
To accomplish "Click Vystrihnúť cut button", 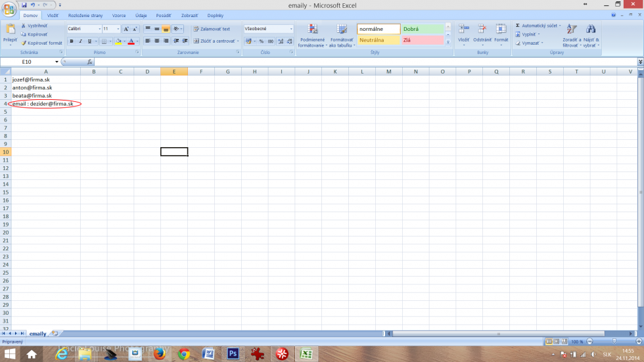I will tap(34, 26).
